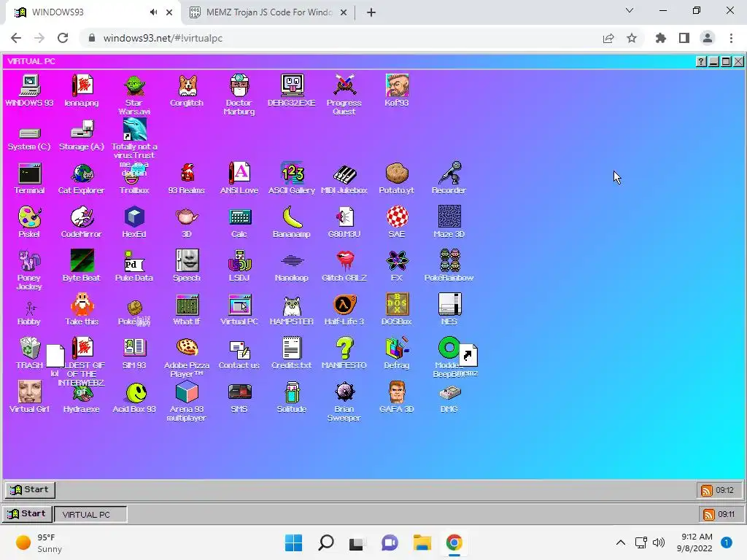Open the WINDOWS 93 computer icon
This screenshot has width=747, height=560.
click(29, 86)
